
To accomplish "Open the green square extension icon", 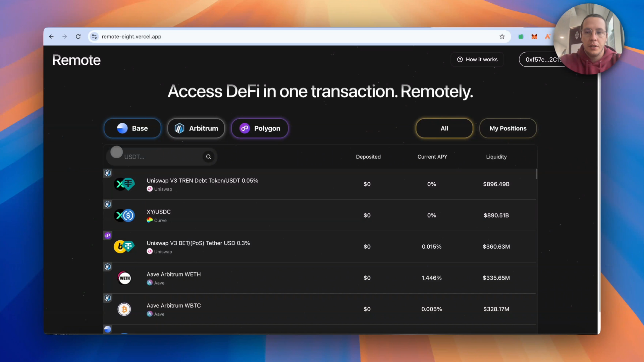I will [x=521, y=37].
